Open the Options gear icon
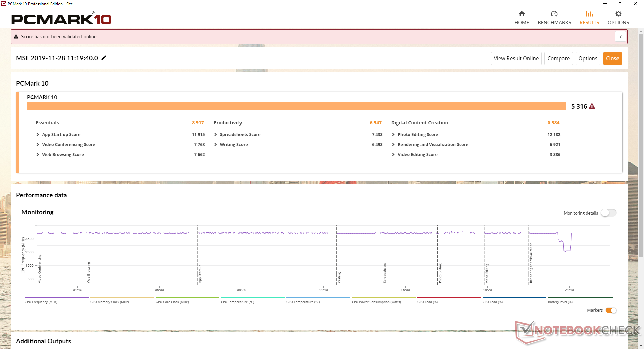Viewport: 644px width, 349px height. (x=618, y=14)
